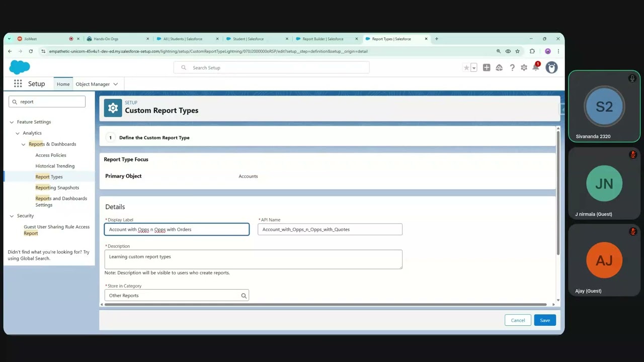Select Sivananda 2320 participant tile
The height and width of the screenshot is (362, 644).
604,107
